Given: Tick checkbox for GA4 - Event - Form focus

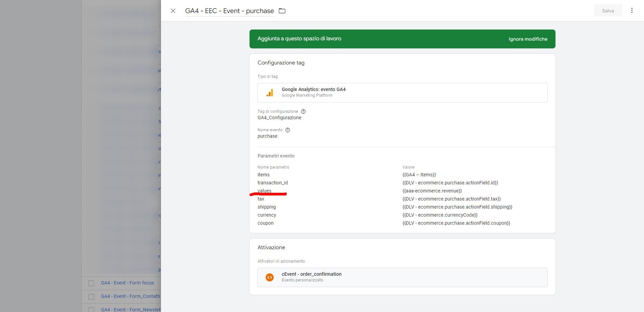Looking at the screenshot, I should click(91, 283).
